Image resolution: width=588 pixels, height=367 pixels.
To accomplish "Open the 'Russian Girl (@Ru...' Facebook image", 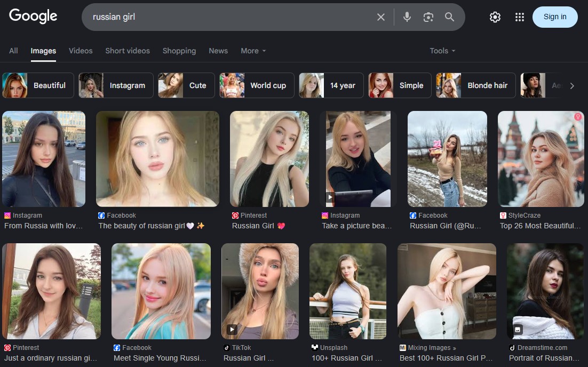I will pyautogui.click(x=447, y=159).
